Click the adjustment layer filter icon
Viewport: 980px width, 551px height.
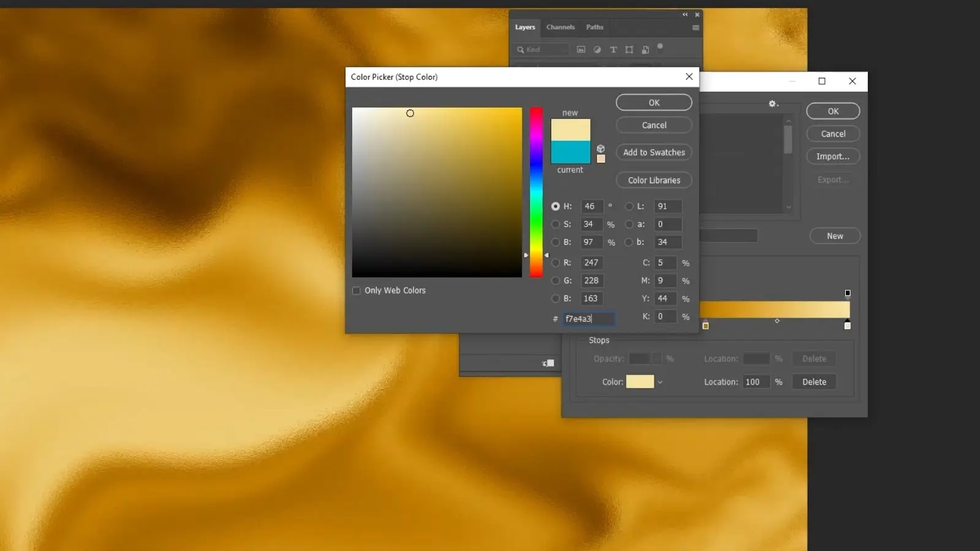[x=597, y=50]
